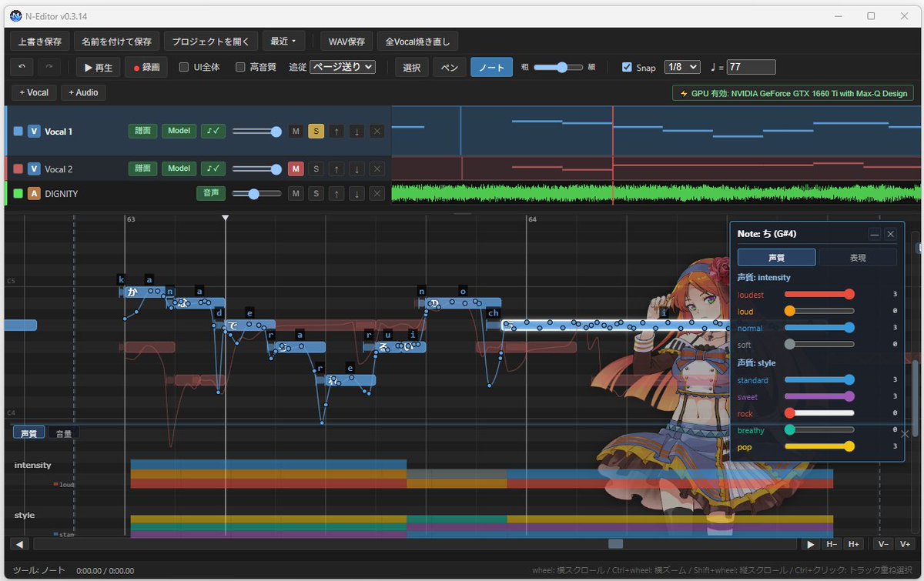Click H+ horizontal zoom in
The image size is (924, 581).
click(853, 544)
